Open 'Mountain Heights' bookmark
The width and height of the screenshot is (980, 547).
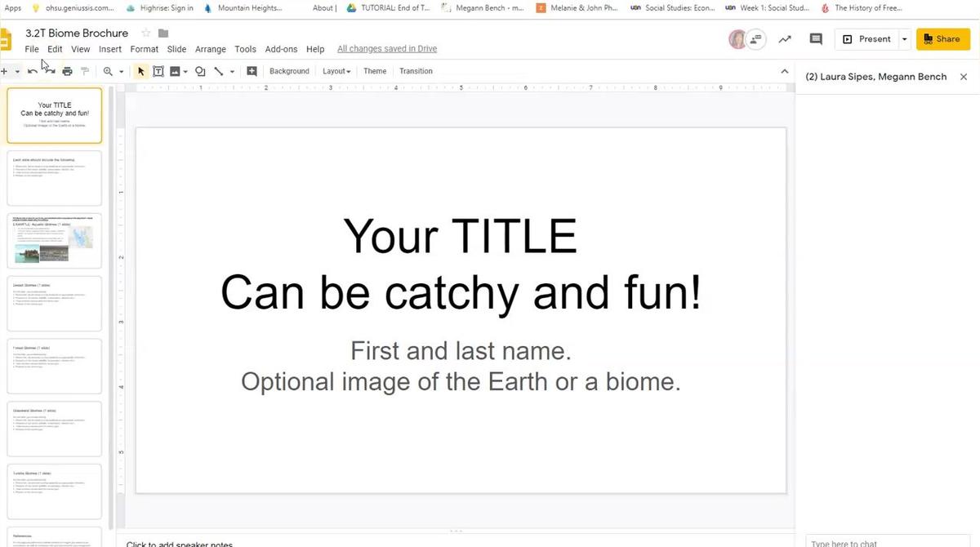[x=243, y=8]
